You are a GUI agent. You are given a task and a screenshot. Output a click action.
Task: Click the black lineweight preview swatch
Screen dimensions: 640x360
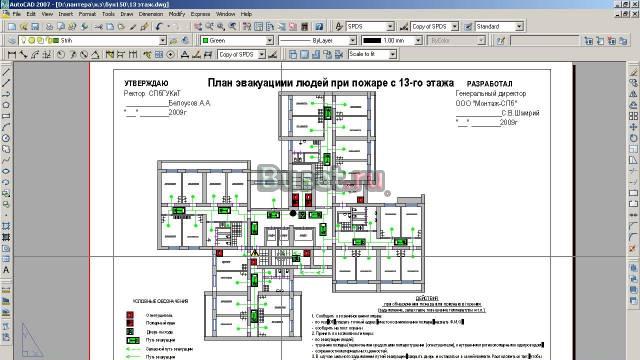(372, 40)
